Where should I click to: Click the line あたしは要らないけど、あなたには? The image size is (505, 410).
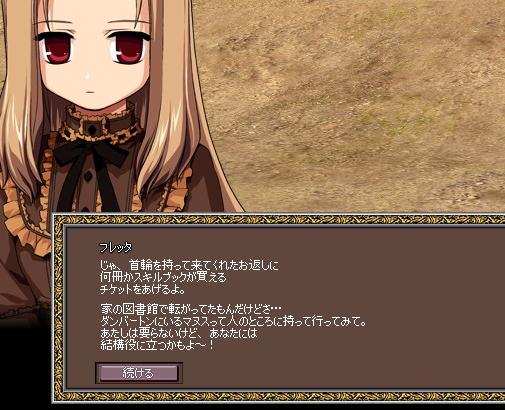click(x=179, y=333)
